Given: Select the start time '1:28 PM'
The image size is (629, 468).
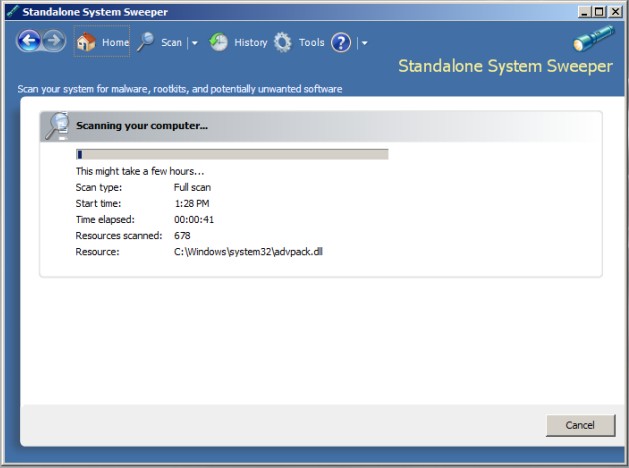Looking at the screenshot, I should tap(192, 204).
